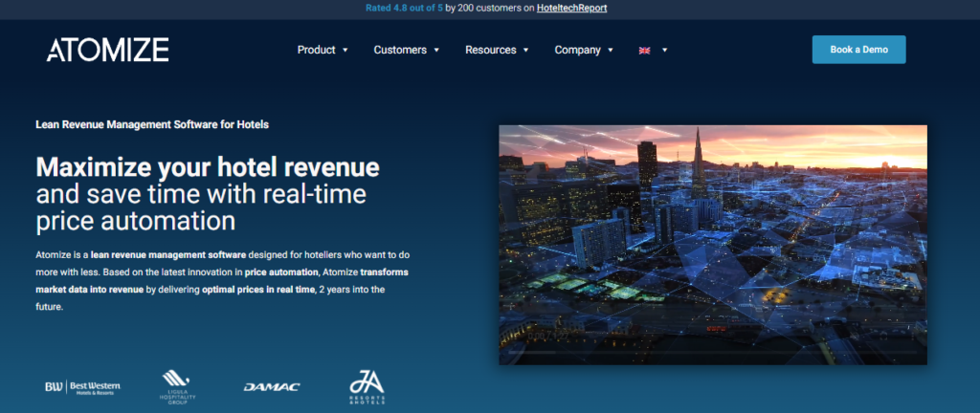Open the Product menu
Viewport: 980px width, 413px height.
point(316,50)
